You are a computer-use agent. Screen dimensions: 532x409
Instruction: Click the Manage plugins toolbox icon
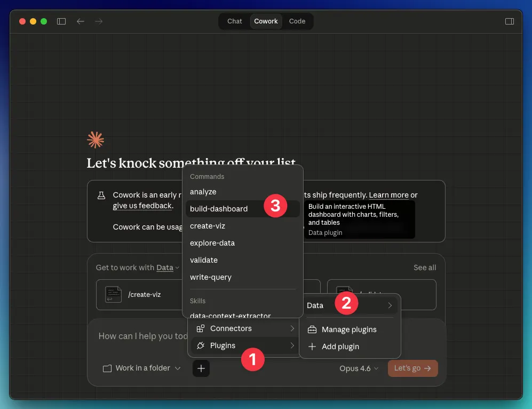[x=312, y=329]
